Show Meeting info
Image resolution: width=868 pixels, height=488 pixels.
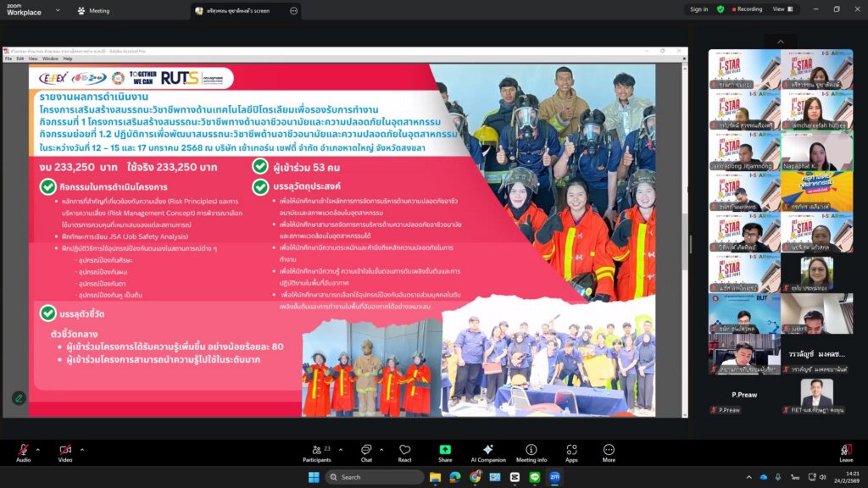point(531,451)
